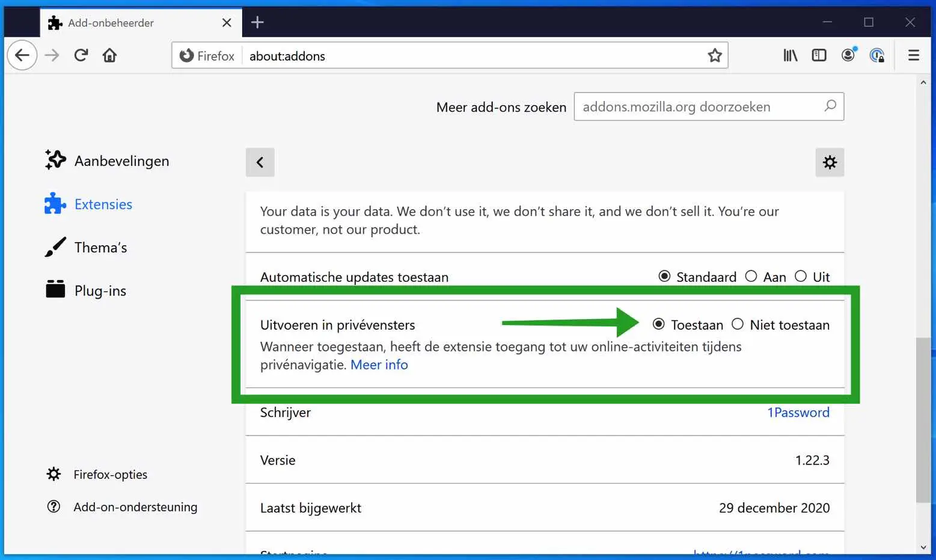Choose Toestaan for private windows

click(659, 324)
